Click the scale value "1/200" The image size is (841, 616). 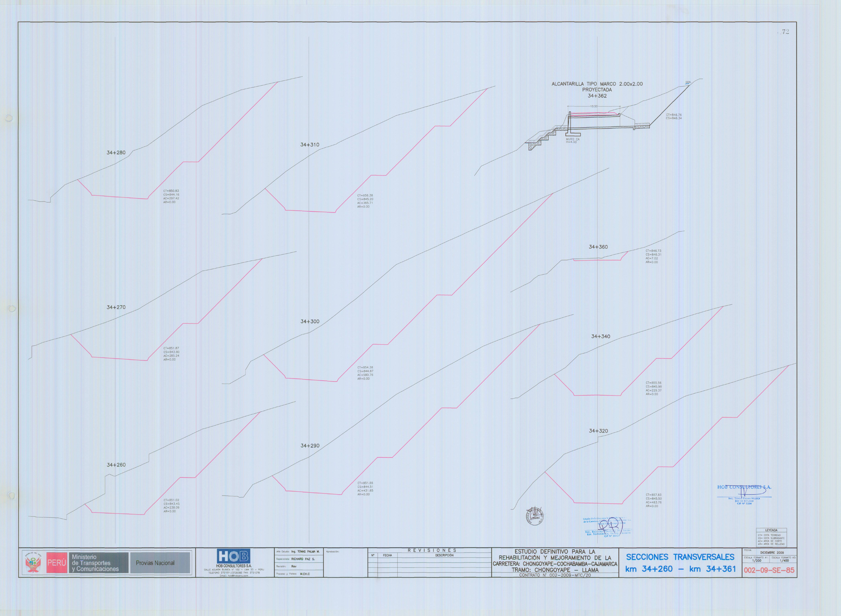(757, 561)
